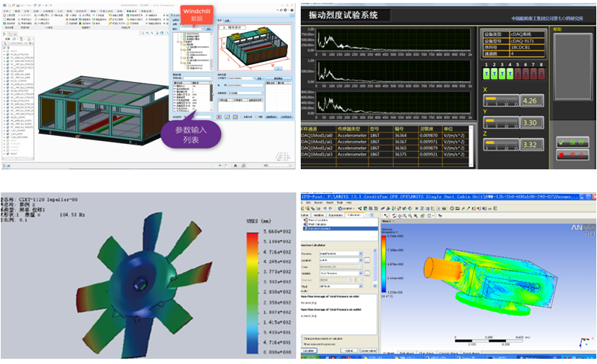Open the Function dropdown in Function Calculator

click(x=341, y=254)
